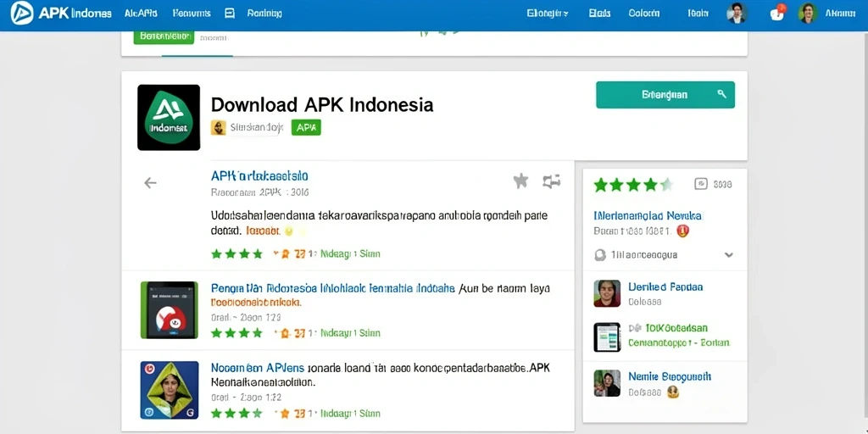The image size is (868, 434).
Task: Click the red alert badge in sidebar
Action: click(x=682, y=231)
